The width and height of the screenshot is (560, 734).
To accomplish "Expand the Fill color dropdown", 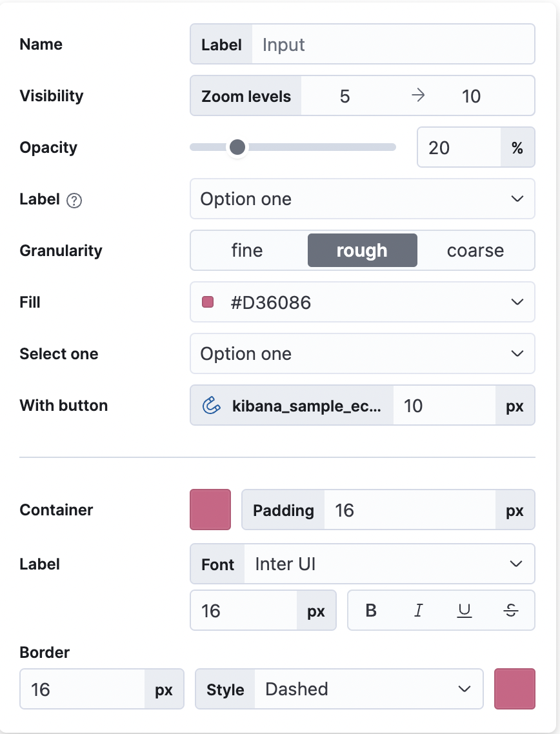I will 517,302.
